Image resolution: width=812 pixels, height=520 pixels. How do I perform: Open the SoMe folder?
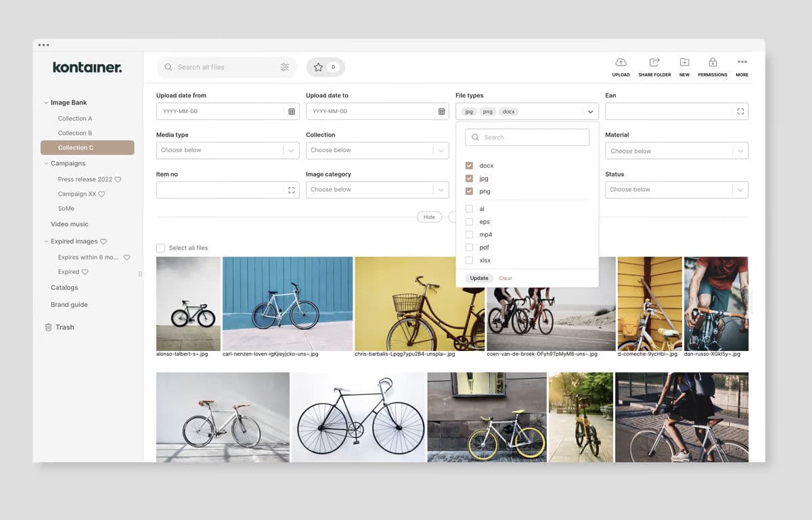66,209
